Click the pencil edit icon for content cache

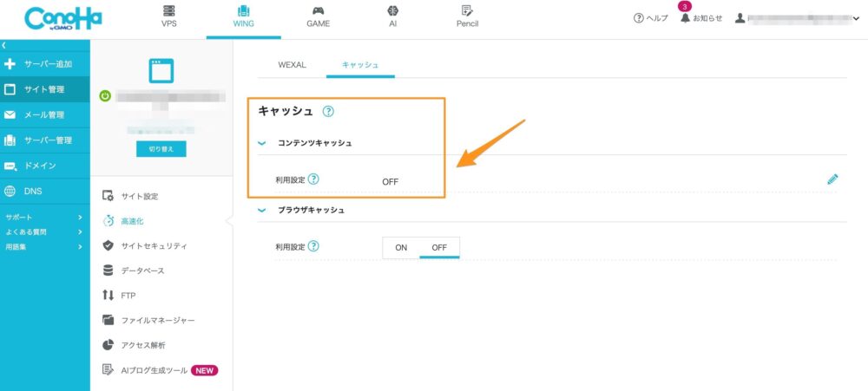pos(832,179)
